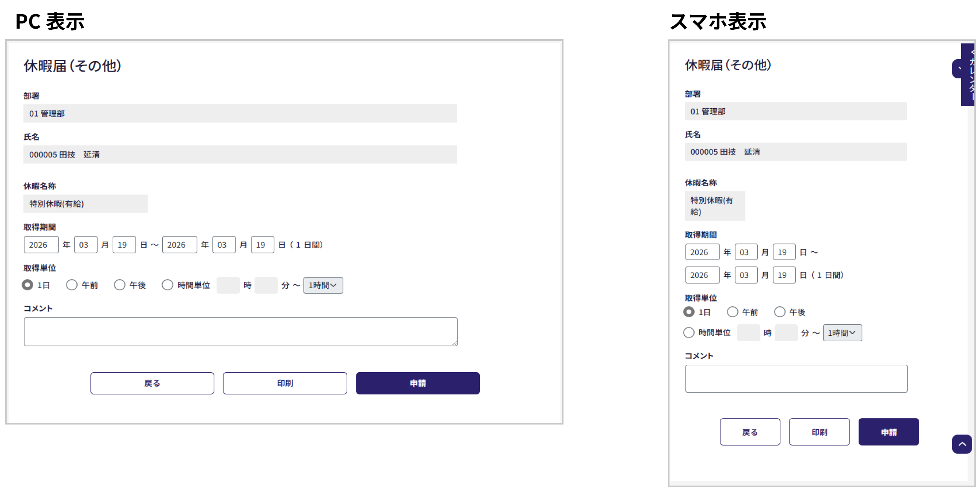Click start month 03 field in smartphone view
Image resolution: width=980 pixels, height=493 pixels.
(746, 252)
